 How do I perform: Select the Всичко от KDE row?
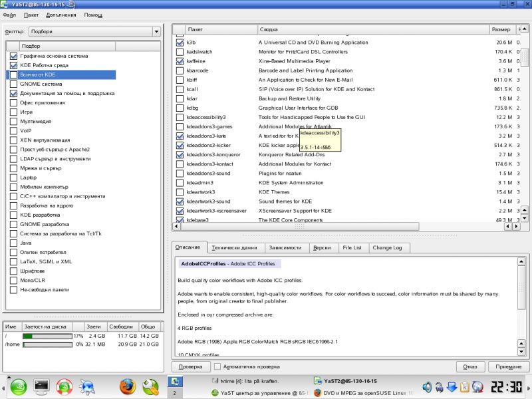pos(61,74)
